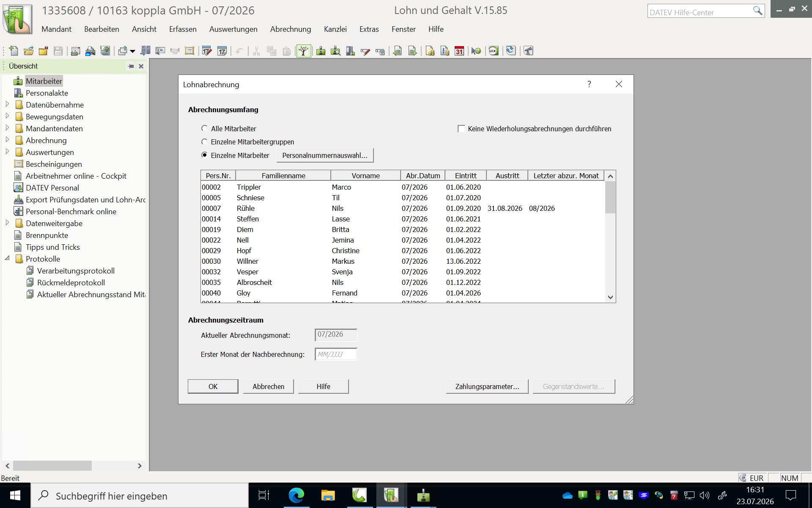This screenshot has height=508, width=812.
Task: Collapse the Protokolle tree folder
Action: [7, 258]
